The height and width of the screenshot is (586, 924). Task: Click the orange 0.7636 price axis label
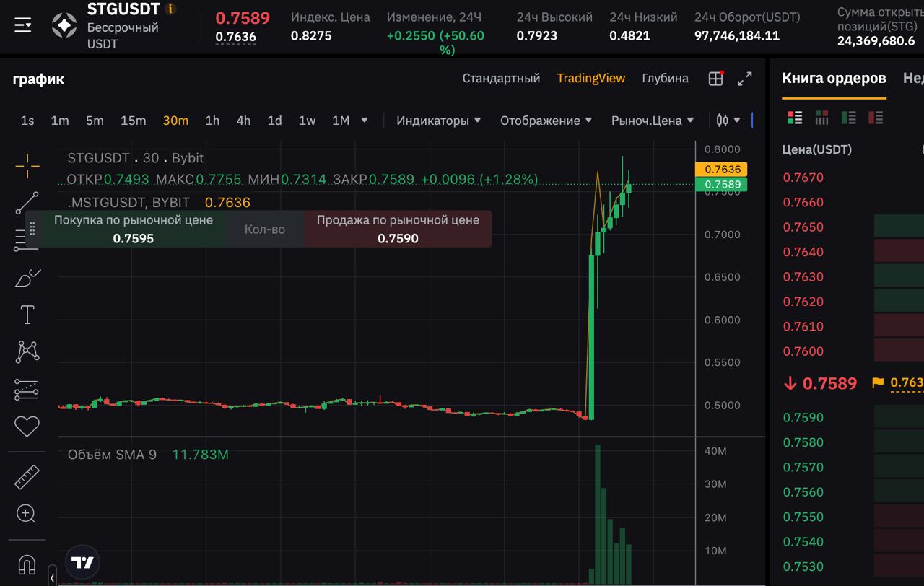(723, 169)
